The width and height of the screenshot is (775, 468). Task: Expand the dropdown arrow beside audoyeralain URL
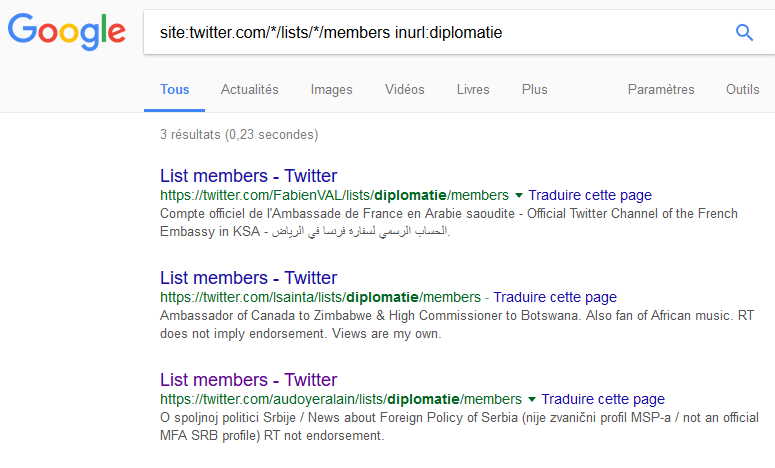(532, 399)
